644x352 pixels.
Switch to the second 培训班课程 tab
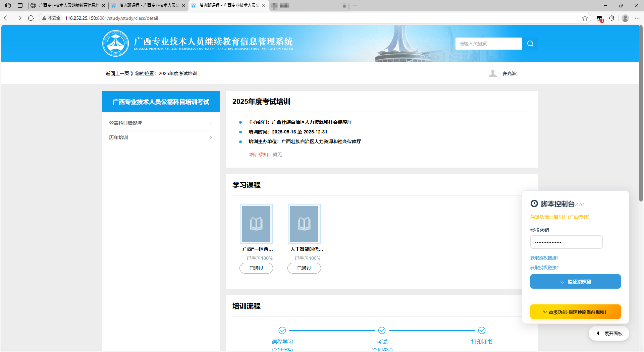coord(148,5)
